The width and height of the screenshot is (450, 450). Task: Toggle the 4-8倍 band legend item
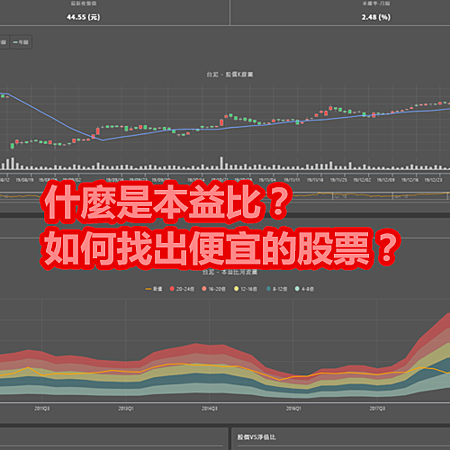click(304, 289)
